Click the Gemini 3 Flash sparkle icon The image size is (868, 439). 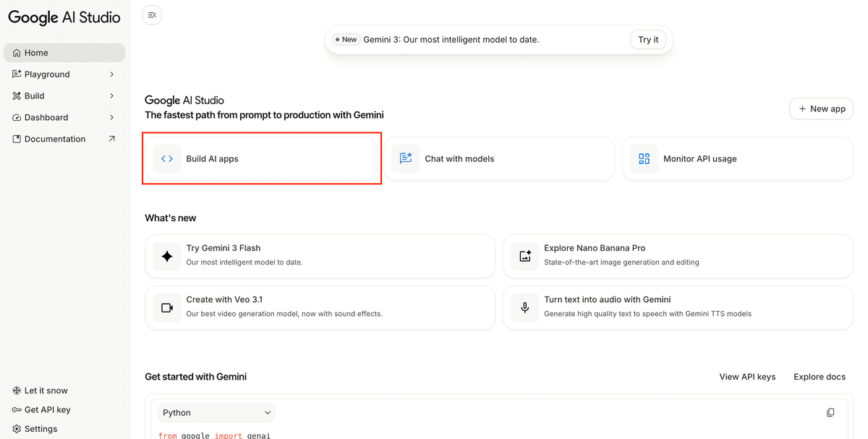coord(167,256)
